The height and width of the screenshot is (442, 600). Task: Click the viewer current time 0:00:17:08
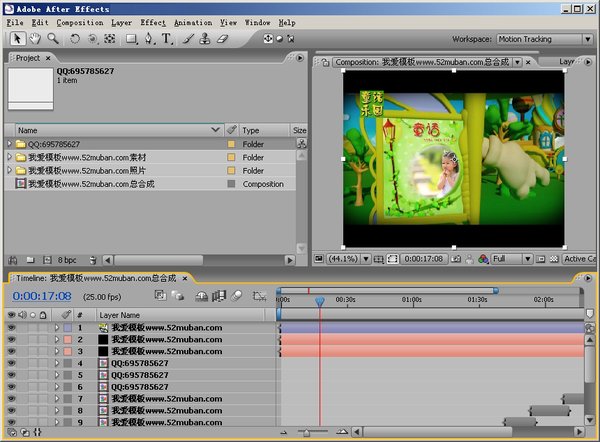tap(423, 259)
